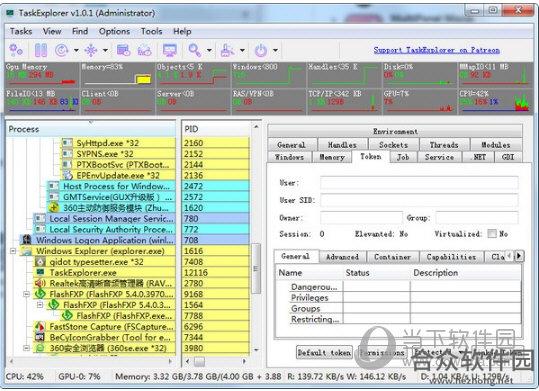Open the refresh rate dropdown arrow
The width and height of the screenshot is (539, 391).
click(x=76, y=50)
